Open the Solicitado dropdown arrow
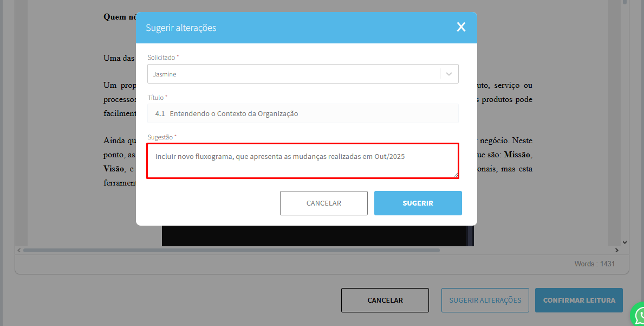The width and height of the screenshot is (644, 326). coord(449,74)
